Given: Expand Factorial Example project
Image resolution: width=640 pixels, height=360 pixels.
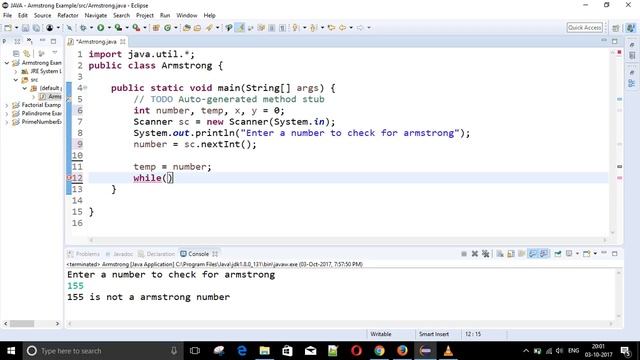Looking at the screenshot, I should (7, 105).
